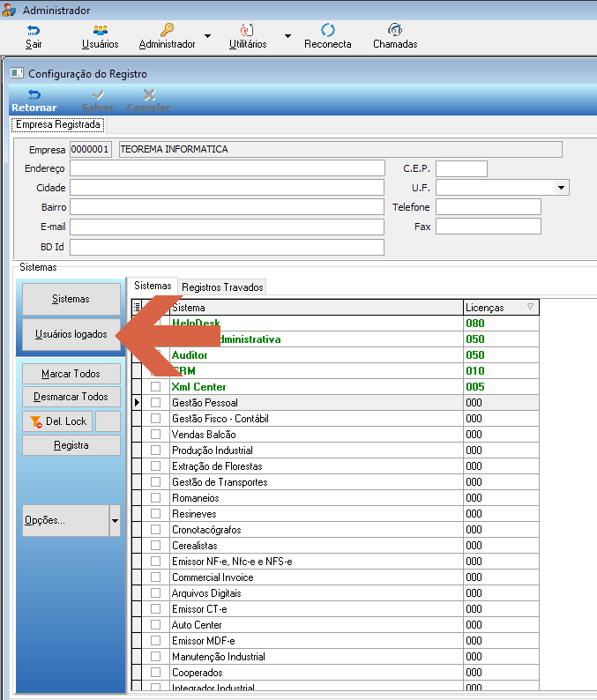Click the Xml Center license value 005

pos(475,387)
